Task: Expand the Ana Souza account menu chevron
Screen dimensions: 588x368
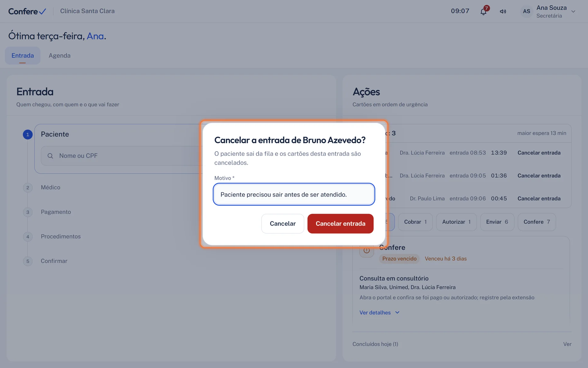Action: point(573,12)
